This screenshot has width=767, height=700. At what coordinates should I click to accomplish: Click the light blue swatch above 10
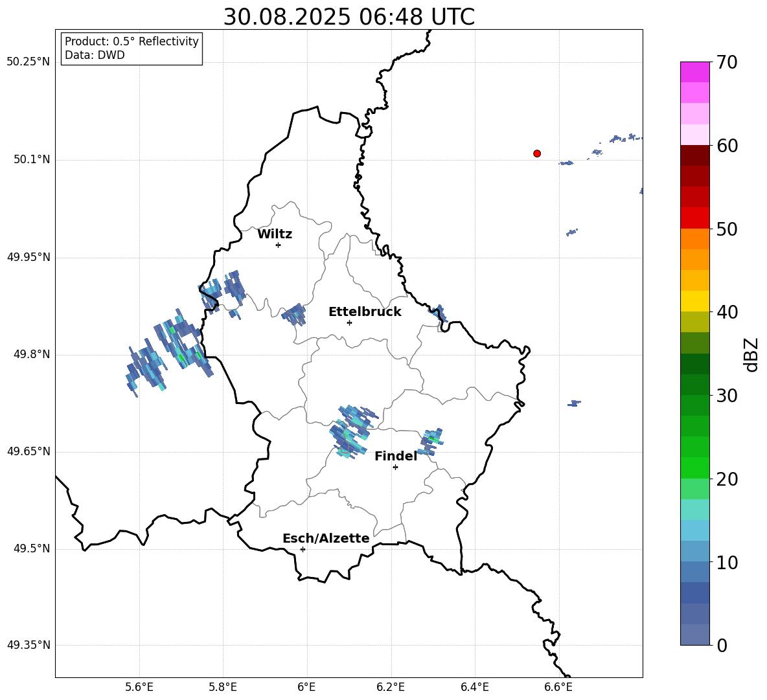[x=694, y=552]
